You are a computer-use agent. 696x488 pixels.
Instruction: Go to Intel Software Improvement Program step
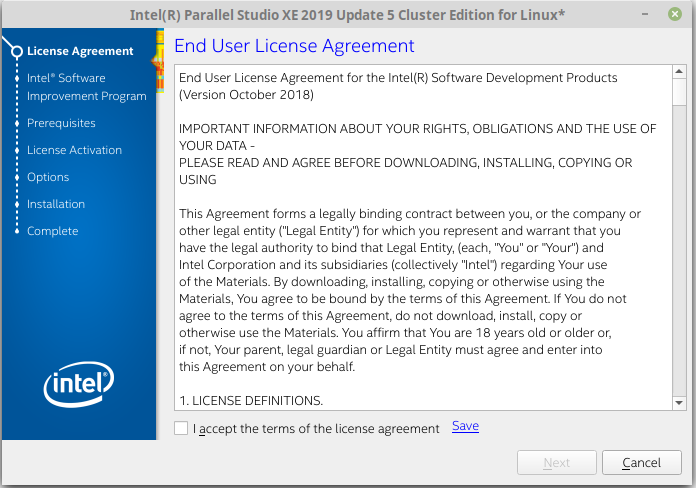[x=86, y=87]
